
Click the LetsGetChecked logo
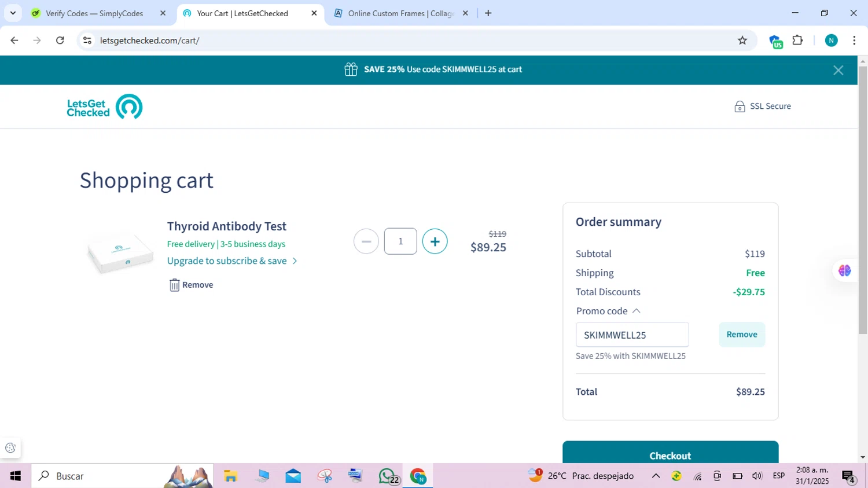pyautogui.click(x=105, y=107)
